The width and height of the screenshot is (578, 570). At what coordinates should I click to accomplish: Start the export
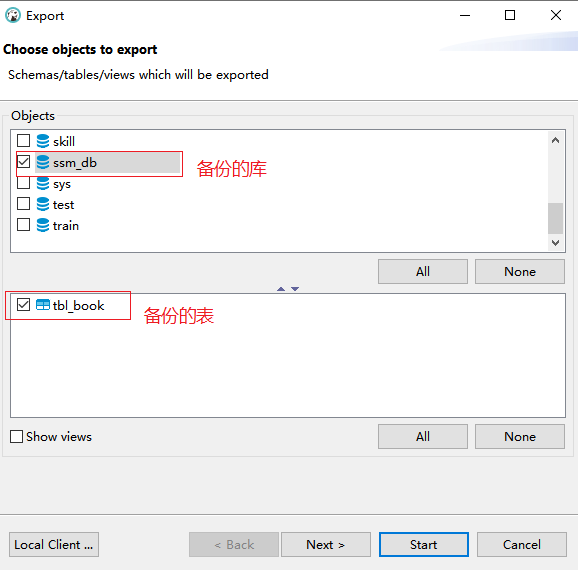424,545
